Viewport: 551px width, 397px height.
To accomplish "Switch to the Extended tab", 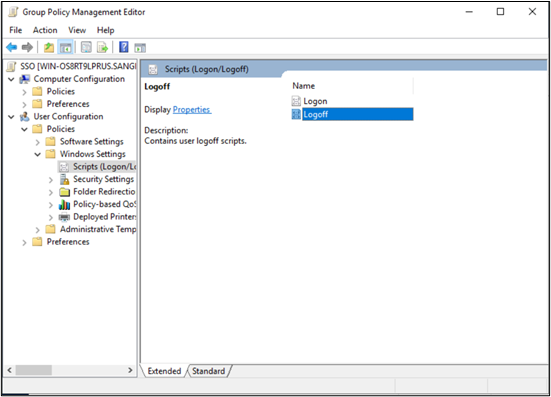I will tap(164, 371).
